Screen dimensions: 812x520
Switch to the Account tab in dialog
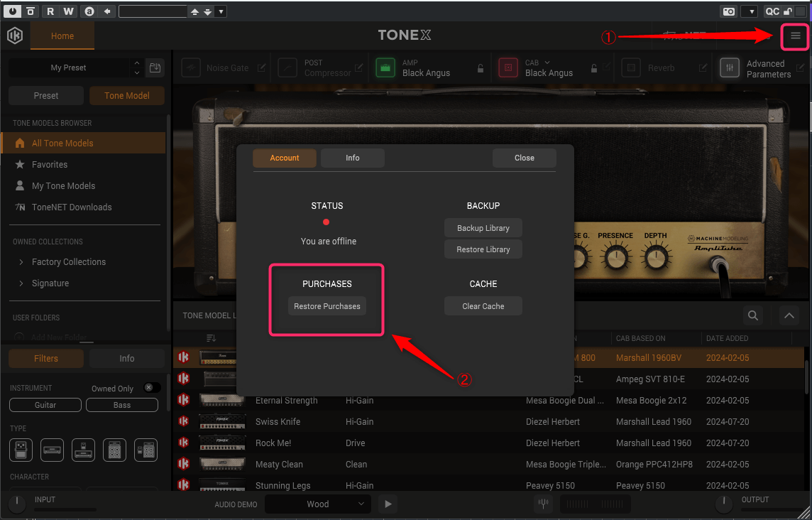[285, 158]
